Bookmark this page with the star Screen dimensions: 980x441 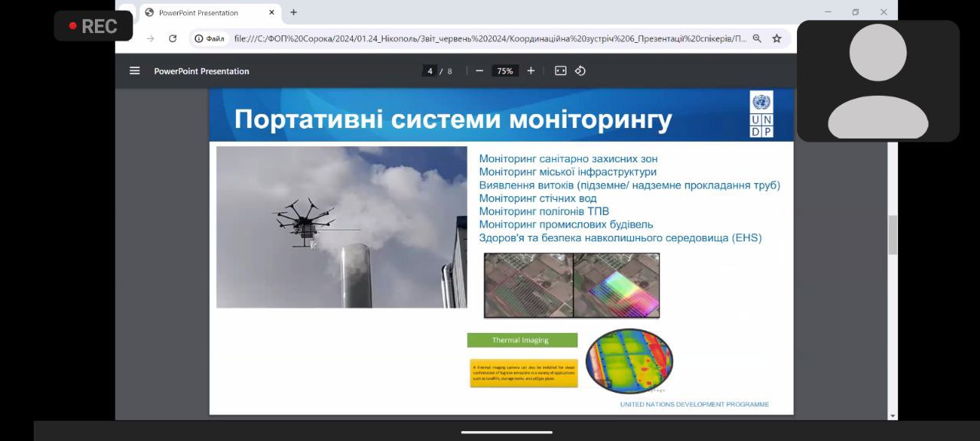pyautogui.click(x=776, y=38)
